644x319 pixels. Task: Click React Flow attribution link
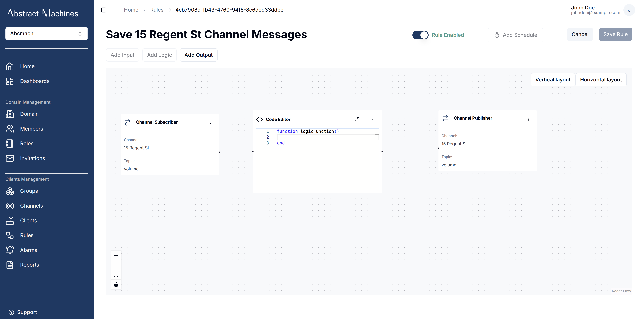coord(621,291)
